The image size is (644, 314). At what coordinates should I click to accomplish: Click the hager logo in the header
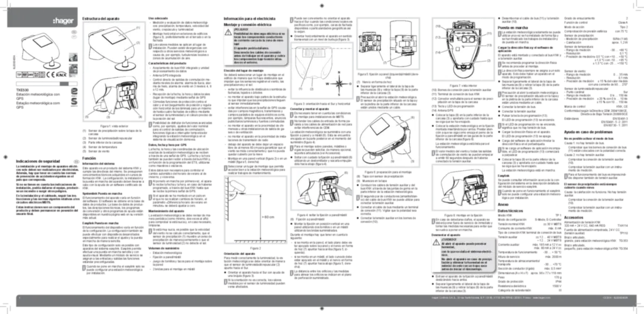click(x=62, y=21)
